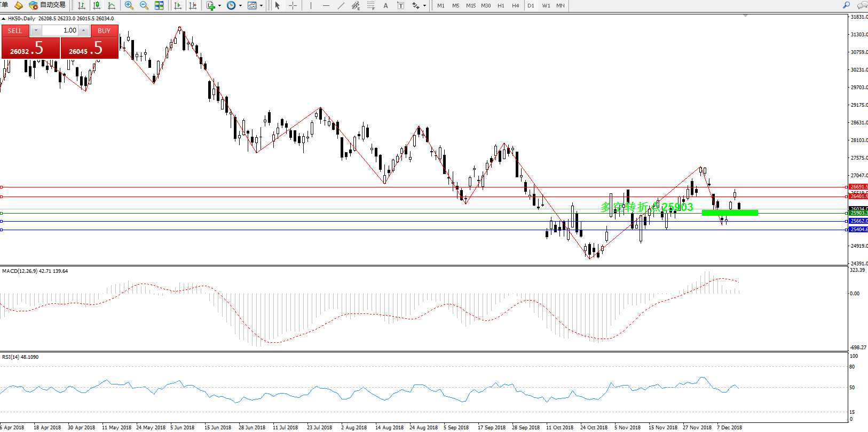868x432 pixels.
Task: Toggle the AutoTrading button
Action: (x=47, y=5)
